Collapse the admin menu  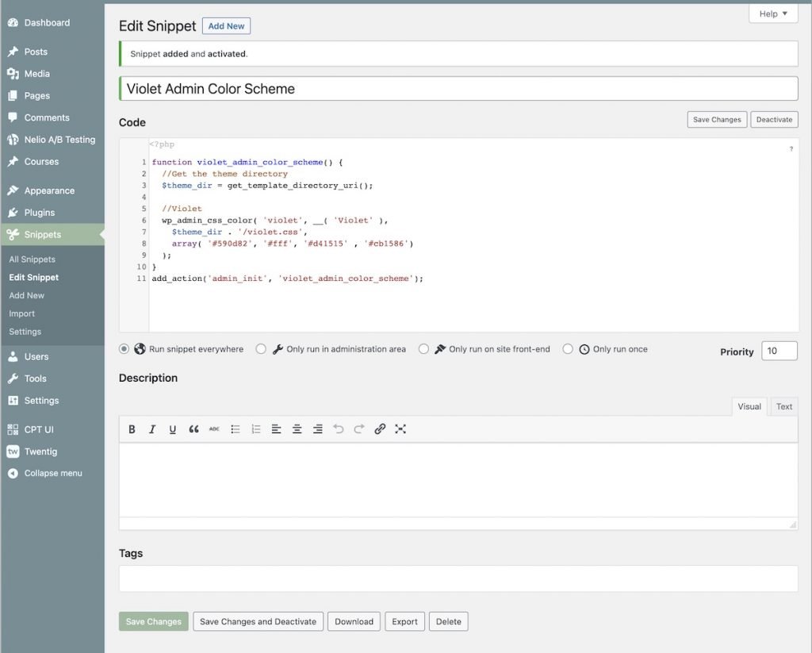[x=52, y=473]
